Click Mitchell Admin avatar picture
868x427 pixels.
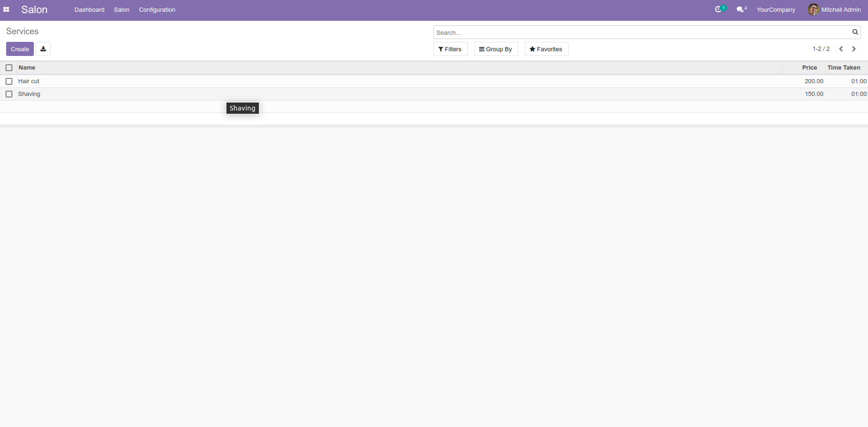[x=813, y=9]
